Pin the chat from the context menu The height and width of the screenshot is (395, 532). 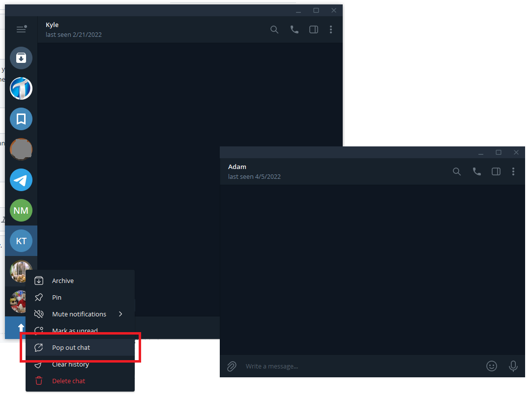click(x=58, y=297)
